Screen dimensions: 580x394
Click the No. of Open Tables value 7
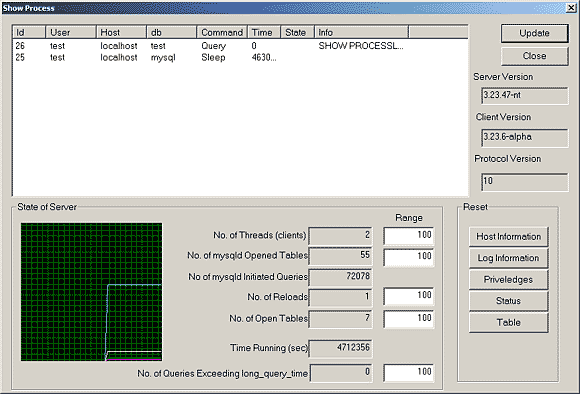pyautogui.click(x=340, y=319)
